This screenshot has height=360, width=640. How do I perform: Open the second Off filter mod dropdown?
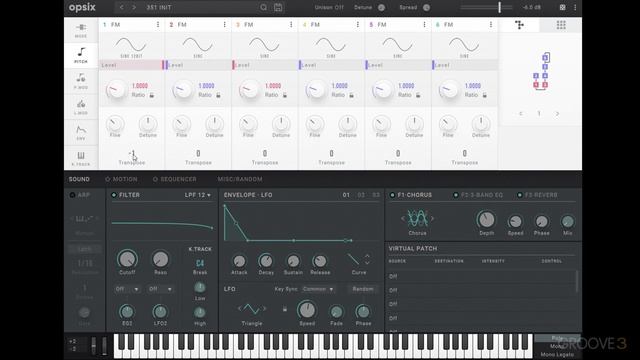tap(160, 289)
